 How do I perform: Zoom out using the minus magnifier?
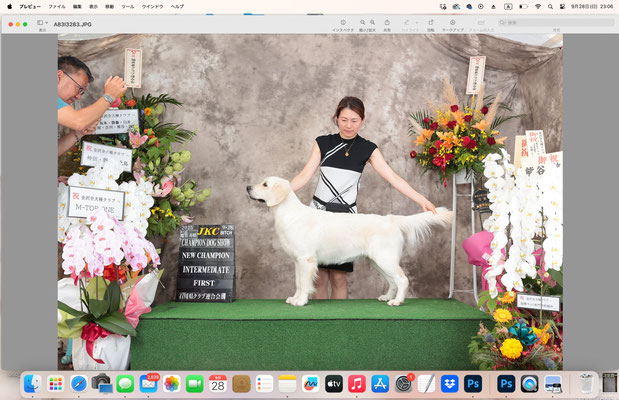click(362, 23)
